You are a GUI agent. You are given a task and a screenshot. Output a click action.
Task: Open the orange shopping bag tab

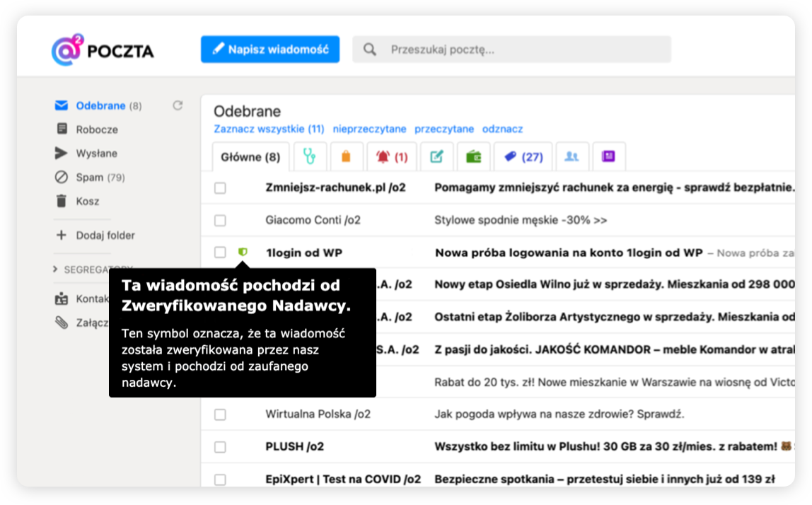click(x=346, y=156)
